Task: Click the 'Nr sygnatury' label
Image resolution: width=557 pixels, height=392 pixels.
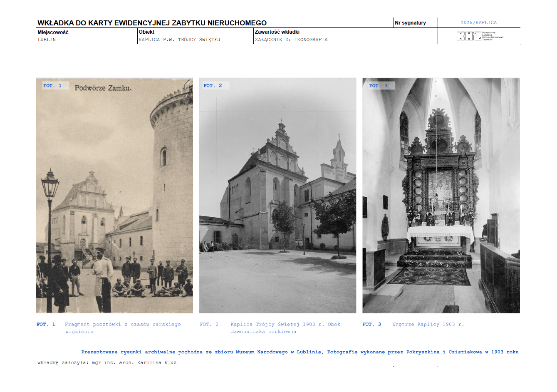Action: 410,23
